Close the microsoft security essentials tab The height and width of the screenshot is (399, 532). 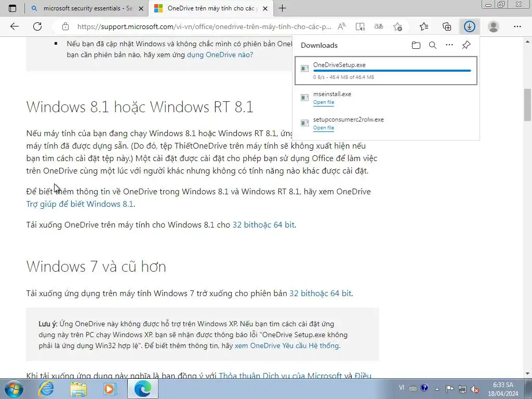[x=141, y=8]
